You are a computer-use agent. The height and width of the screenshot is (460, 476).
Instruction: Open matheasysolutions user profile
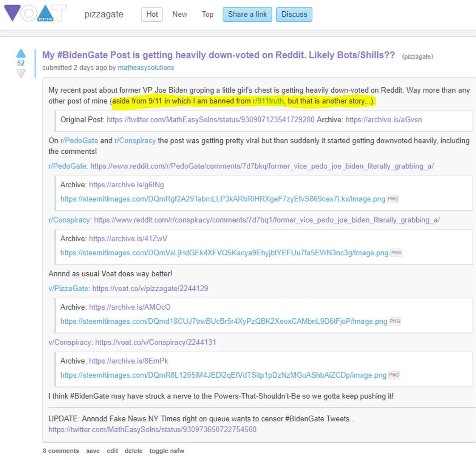pyautogui.click(x=146, y=68)
